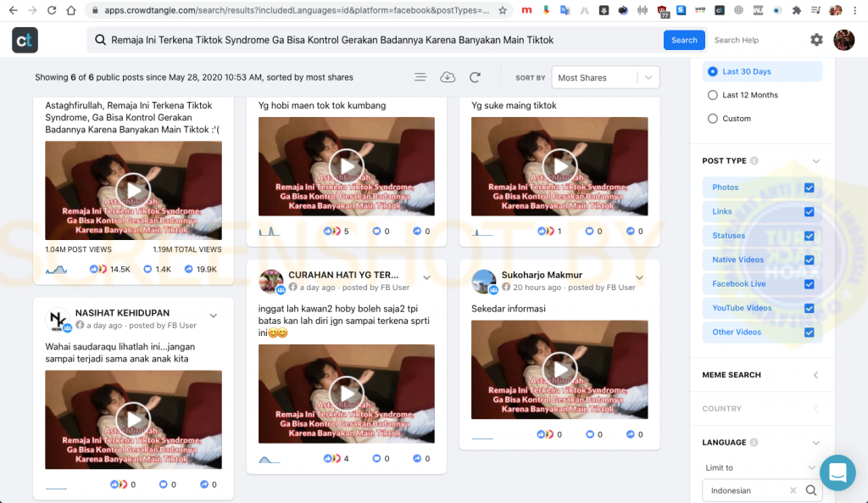Image resolution: width=868 pixels, height=503 pixels.
Task: Refresh the search results
Action: coord(475,77)
